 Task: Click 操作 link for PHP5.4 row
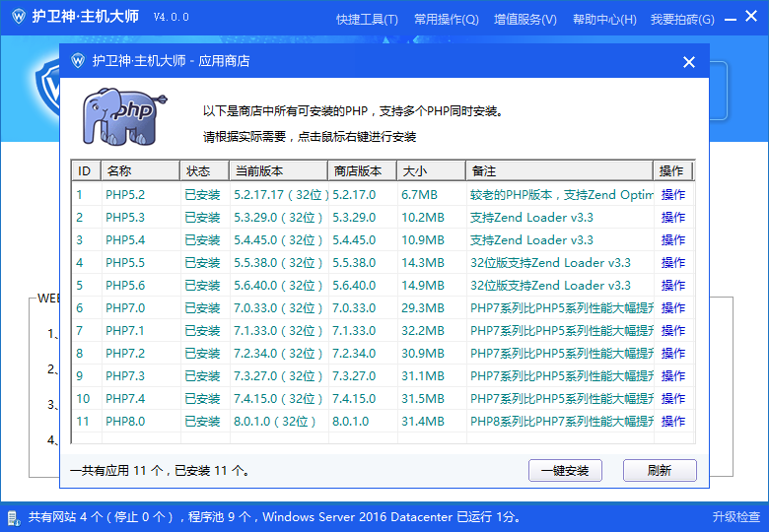coord(672,239)
